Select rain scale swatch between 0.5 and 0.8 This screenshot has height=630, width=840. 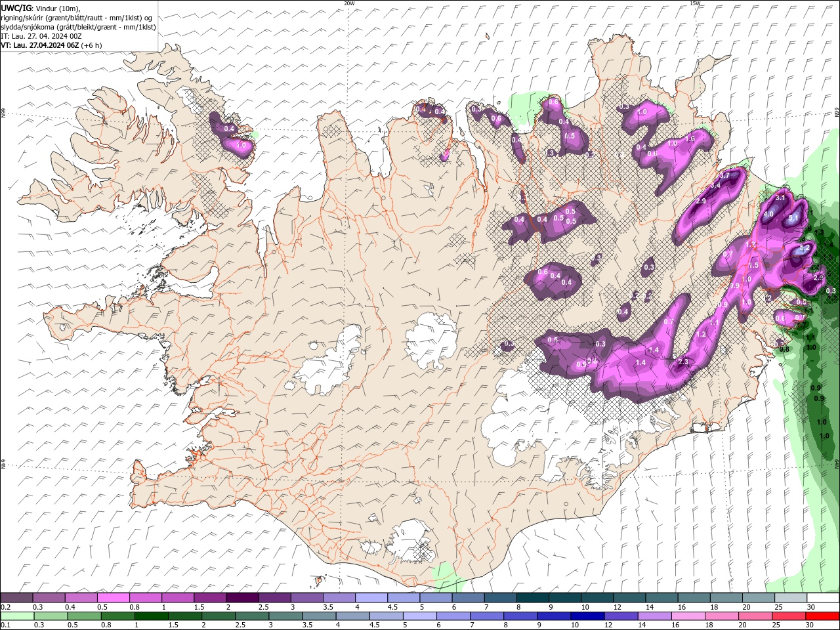click(84, 616)
